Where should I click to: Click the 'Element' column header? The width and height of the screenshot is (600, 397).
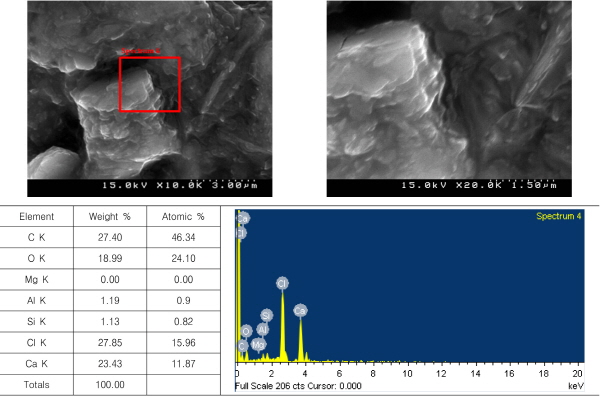tap(37, 217)
